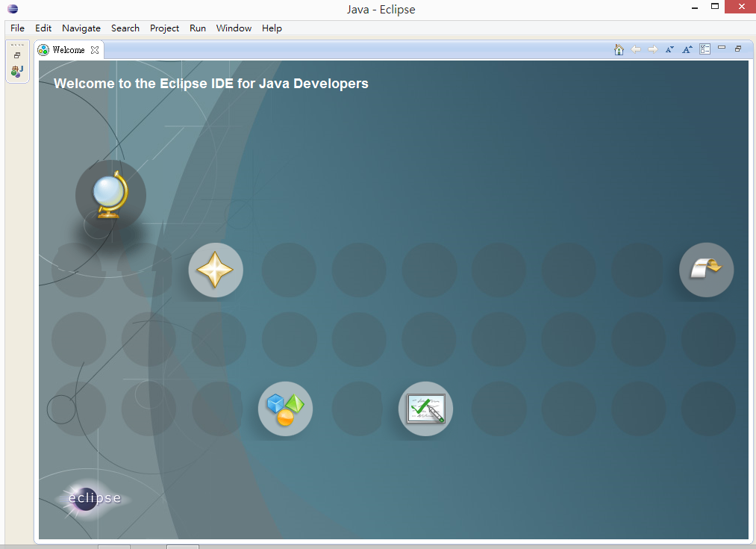This screenshot has height=549, width=756.
Task: Open the Tutorials checkmark icon
Action: tap(425, 409)
